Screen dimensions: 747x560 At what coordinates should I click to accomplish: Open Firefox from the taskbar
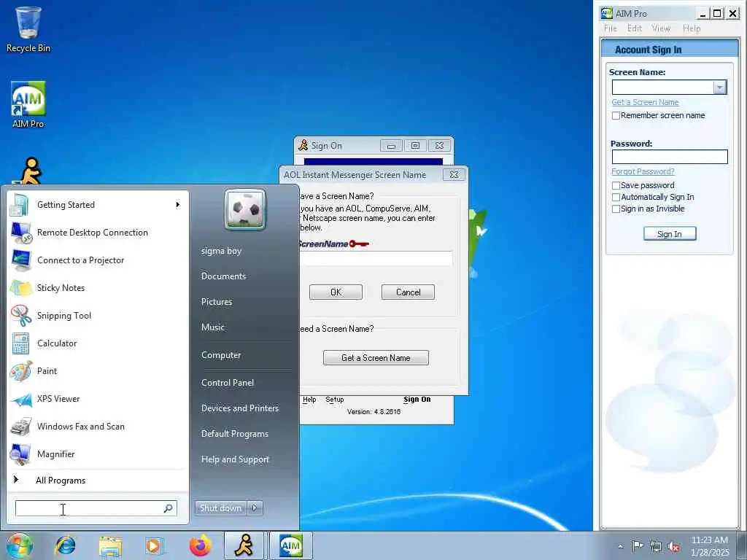click(201, 545)
